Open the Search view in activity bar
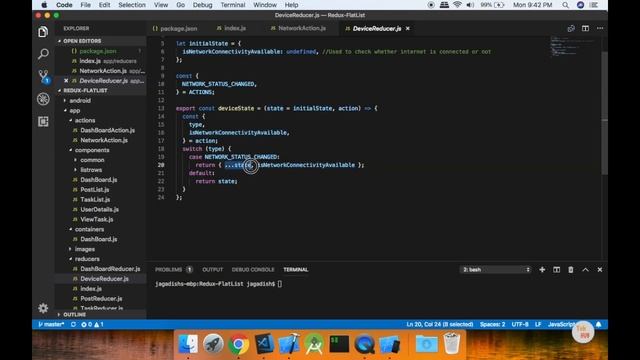 click(x=43, y=53)
